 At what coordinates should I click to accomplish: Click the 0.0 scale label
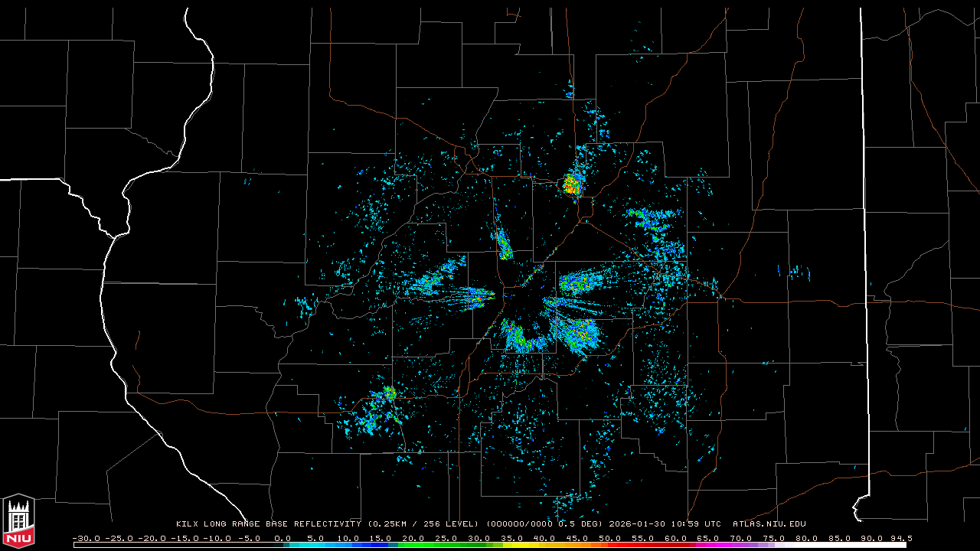283,538
